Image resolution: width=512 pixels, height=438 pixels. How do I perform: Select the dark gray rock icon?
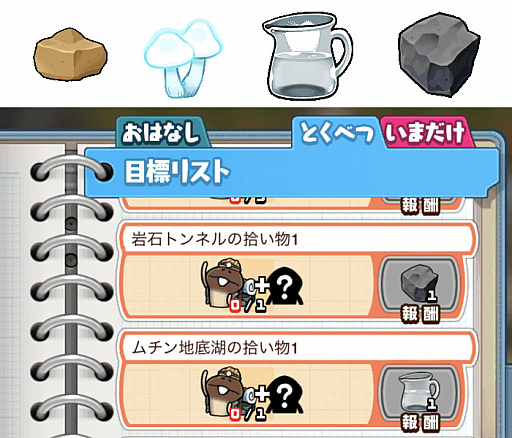(439, 55)
